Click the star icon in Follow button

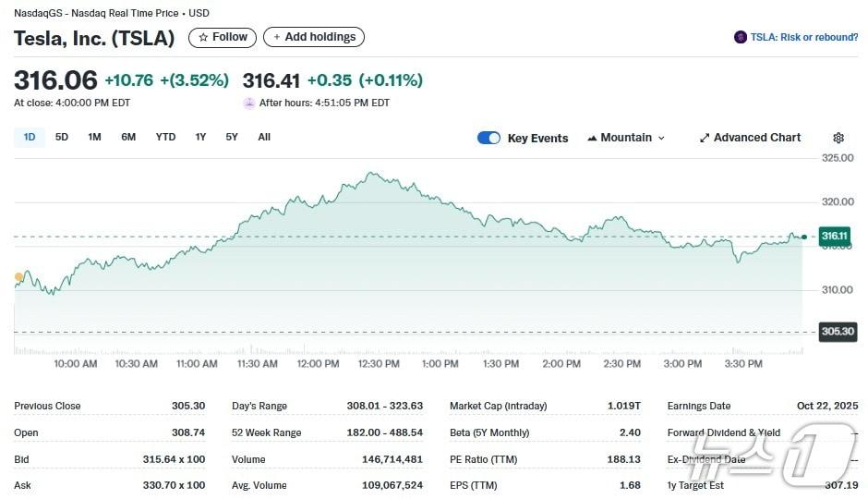tap(203, 37)
